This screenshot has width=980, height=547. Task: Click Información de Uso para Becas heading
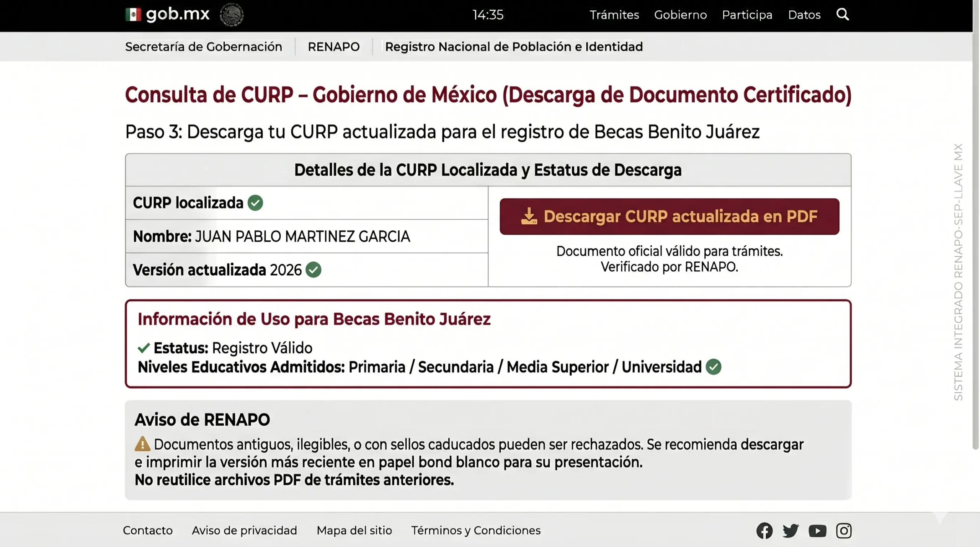point(314,319)
